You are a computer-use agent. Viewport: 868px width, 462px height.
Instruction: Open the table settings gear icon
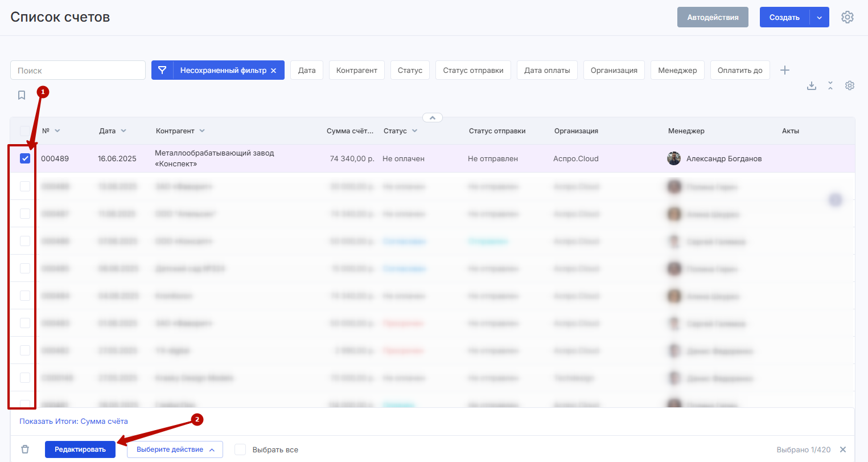tap(850, 85)
